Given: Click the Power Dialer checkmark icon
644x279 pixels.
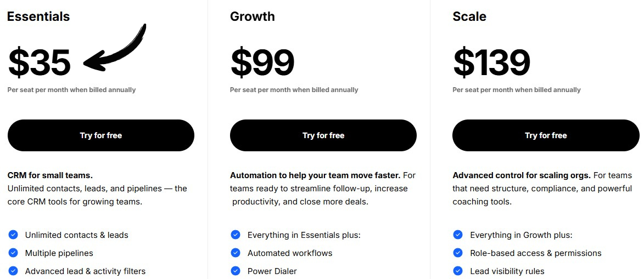Looking at the screenshot, I should [236, 271].
